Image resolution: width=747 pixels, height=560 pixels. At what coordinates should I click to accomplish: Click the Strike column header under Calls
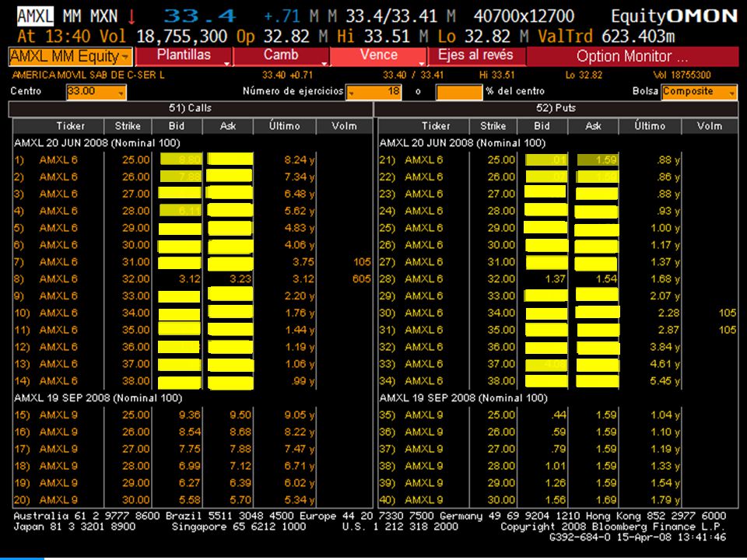128,126
